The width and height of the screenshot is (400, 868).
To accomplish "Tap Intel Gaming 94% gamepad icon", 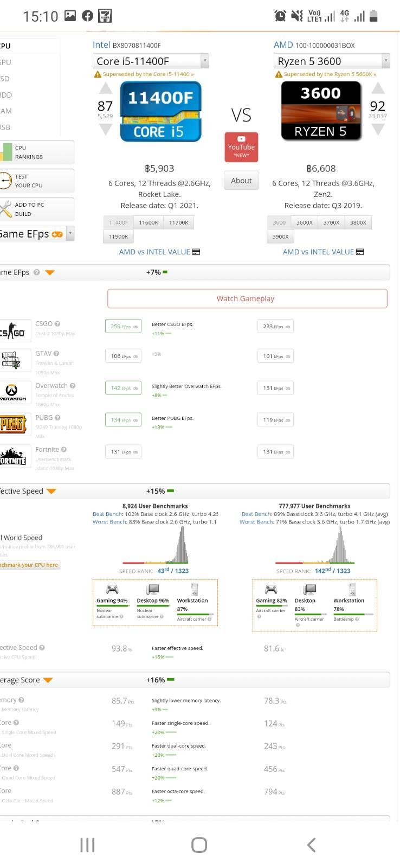I will [112, 589].
